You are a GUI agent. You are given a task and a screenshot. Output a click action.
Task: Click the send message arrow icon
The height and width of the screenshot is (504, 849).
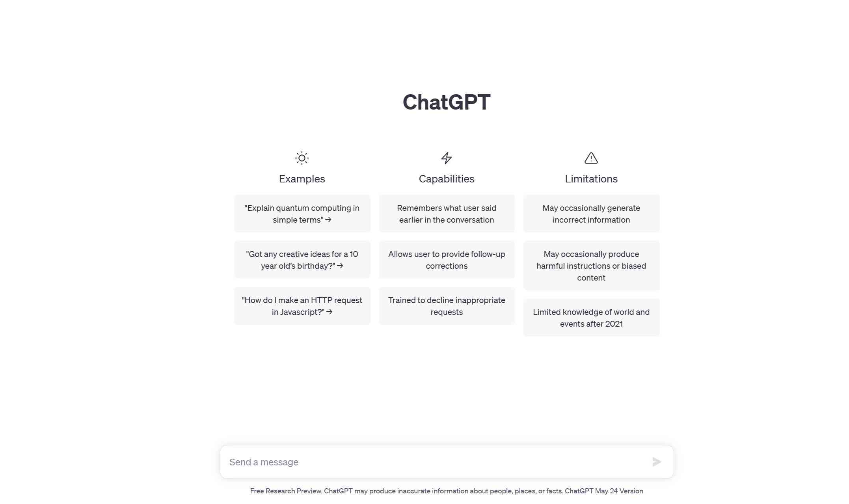tap(656, 462)
